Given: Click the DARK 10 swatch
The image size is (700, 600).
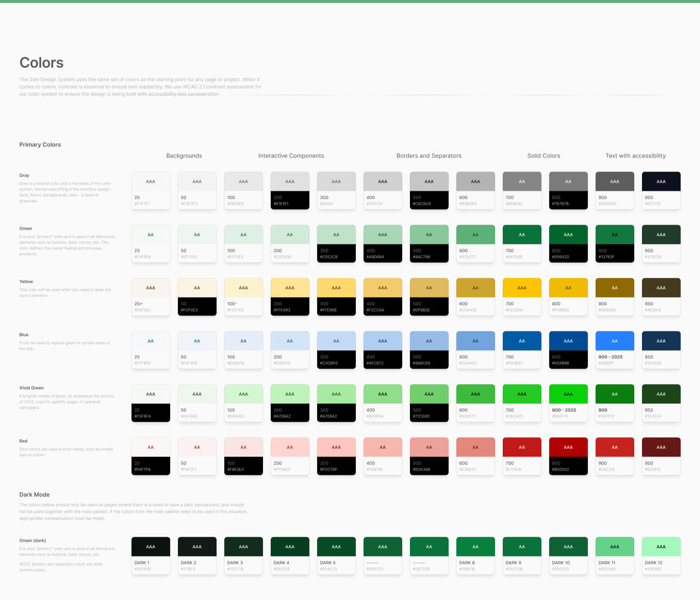Looking at the screenshot, I should [x=569, y=556].
